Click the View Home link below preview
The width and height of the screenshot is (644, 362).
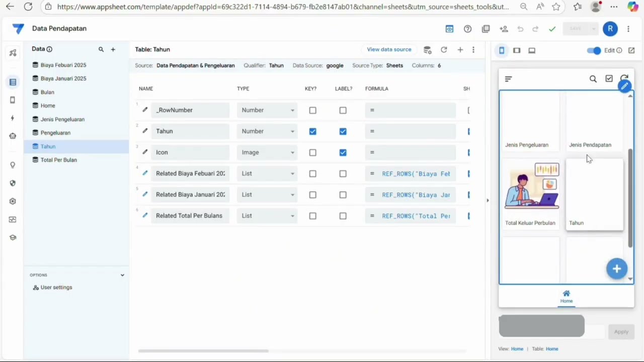pos(517,349)
